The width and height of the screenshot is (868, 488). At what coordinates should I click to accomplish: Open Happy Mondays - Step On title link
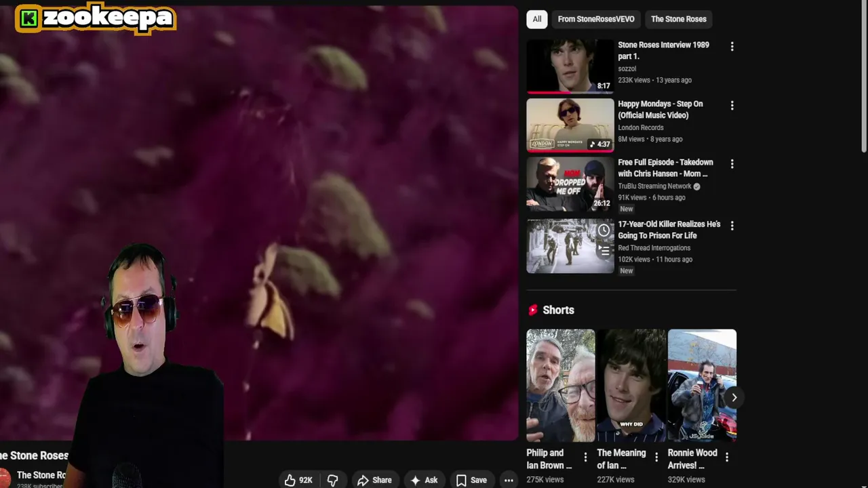(x=660, y=110)
